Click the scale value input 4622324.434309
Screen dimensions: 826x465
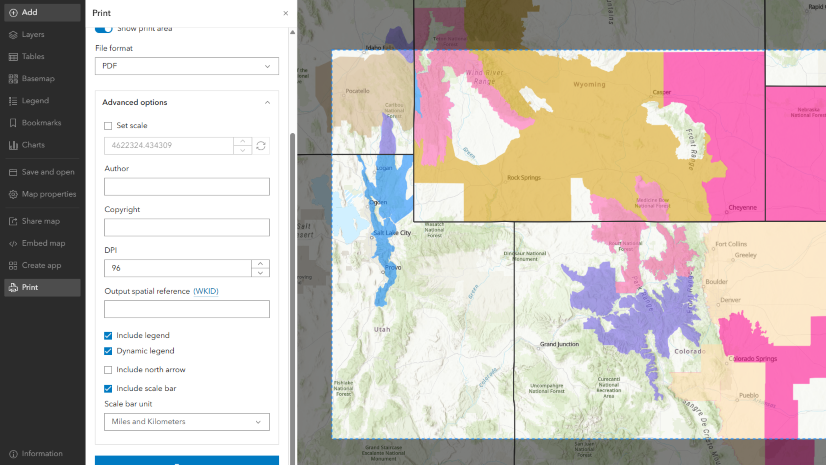pyautogui.click(x=169, y=146)
